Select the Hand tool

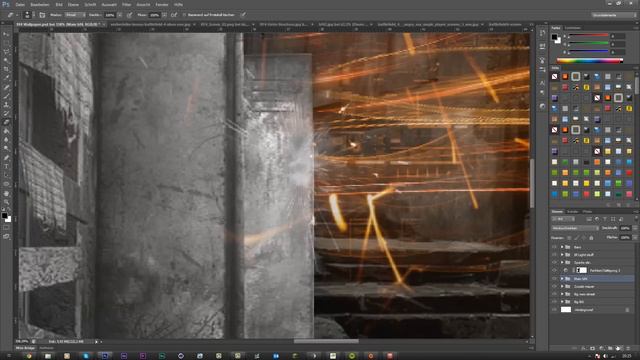(x=6, y=193)
